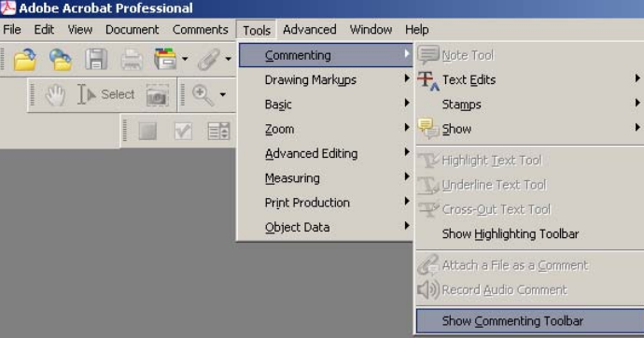Click the Note Tool speech bubble icon
The width and height of the screenshot is (644, 338).
click(x=428, y=55)
